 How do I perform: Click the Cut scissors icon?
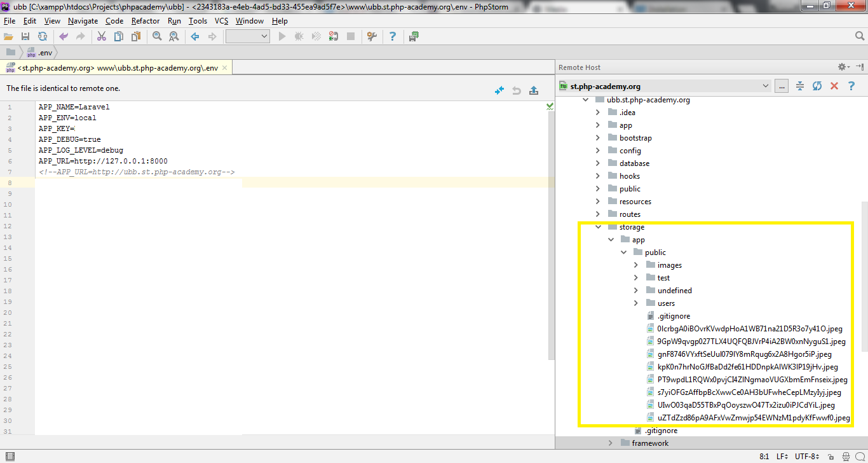tap(101, 37)
